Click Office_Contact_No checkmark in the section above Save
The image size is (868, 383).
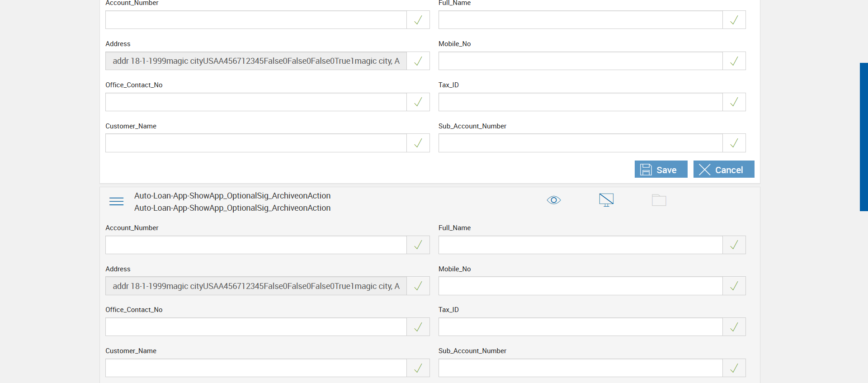pos(418,102)
